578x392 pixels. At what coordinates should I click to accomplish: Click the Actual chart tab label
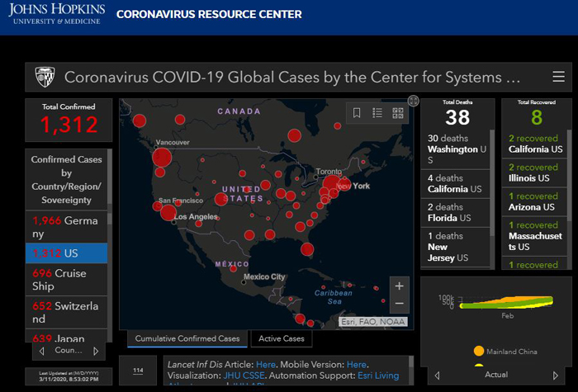pyautogui.click(x=496, y=375)
